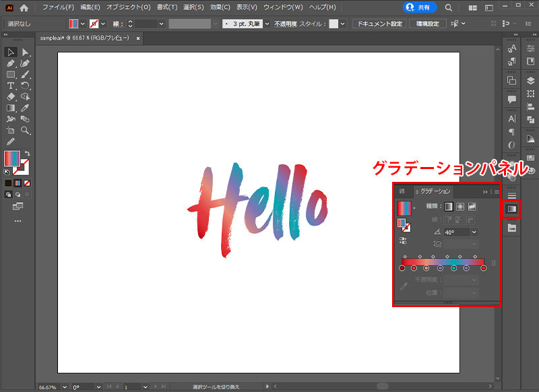This screenshot has height=392, width=539.
Task: Open the gradient panel flyout menu
Action: click(497, 191)
